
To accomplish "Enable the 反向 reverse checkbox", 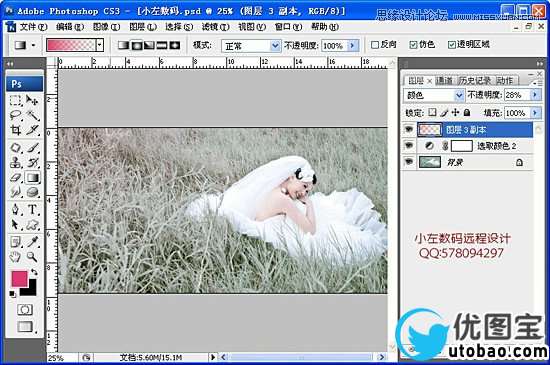I will (x=375, y=45).
